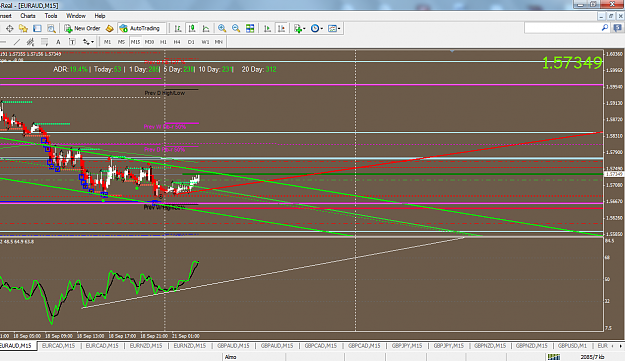
Task: Switch timeframe to M1
Action: coord(107,42)
